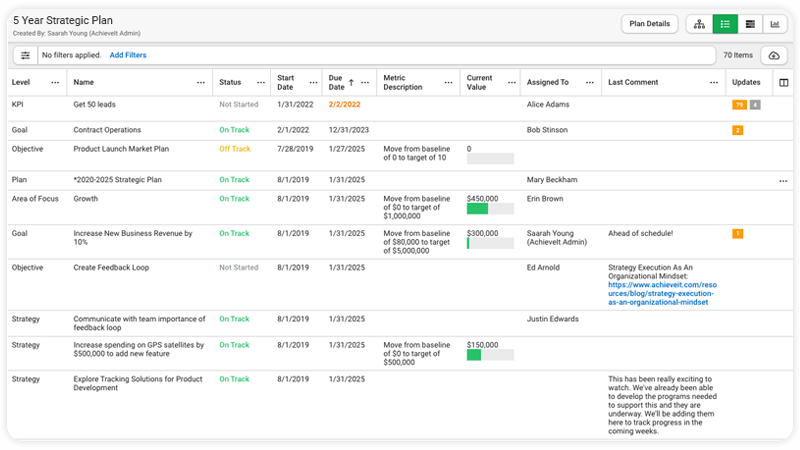Click the $150,000 GPS satellites progress bar
The width and height of the screenshot is (800, 450).
(490, 355)
